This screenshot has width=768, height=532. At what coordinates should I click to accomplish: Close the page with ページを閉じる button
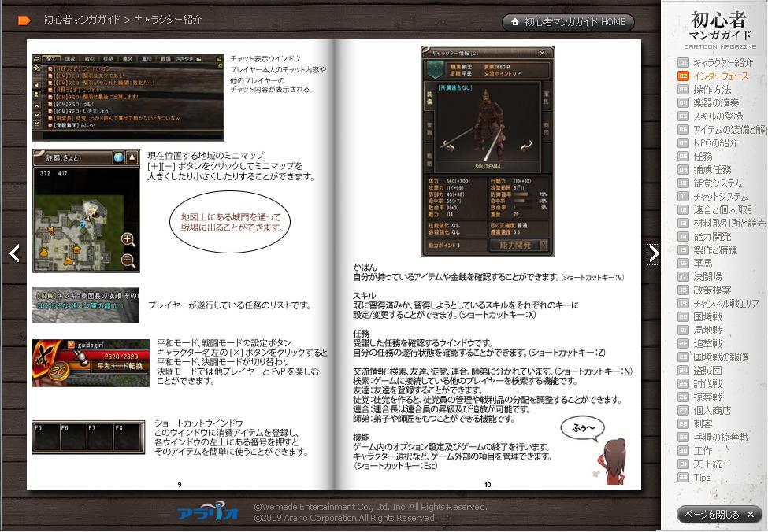[x=718, y=515]
